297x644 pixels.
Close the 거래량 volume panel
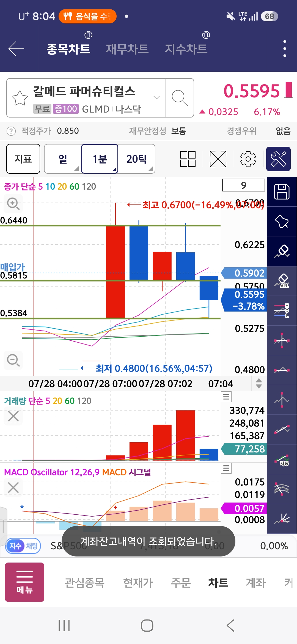pyautogui.click(x=13, y=416)
